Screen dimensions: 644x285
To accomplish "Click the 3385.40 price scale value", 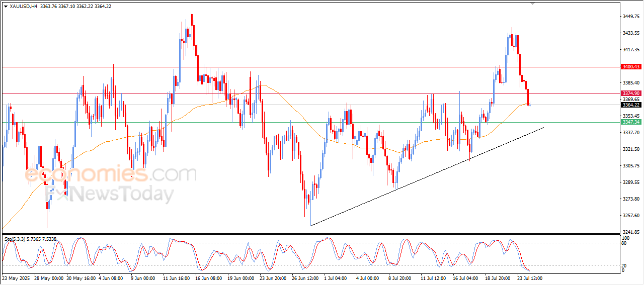I will [x=631, y=82].
